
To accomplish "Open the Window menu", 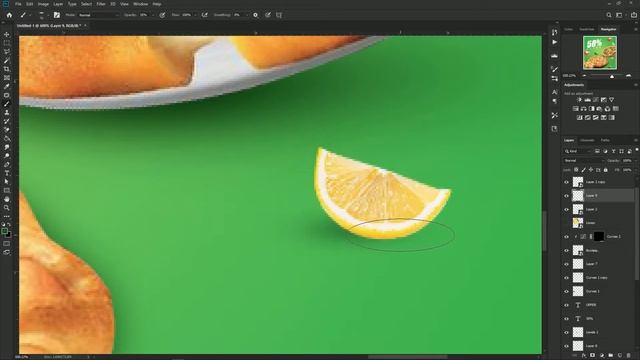I will (141, 4).
